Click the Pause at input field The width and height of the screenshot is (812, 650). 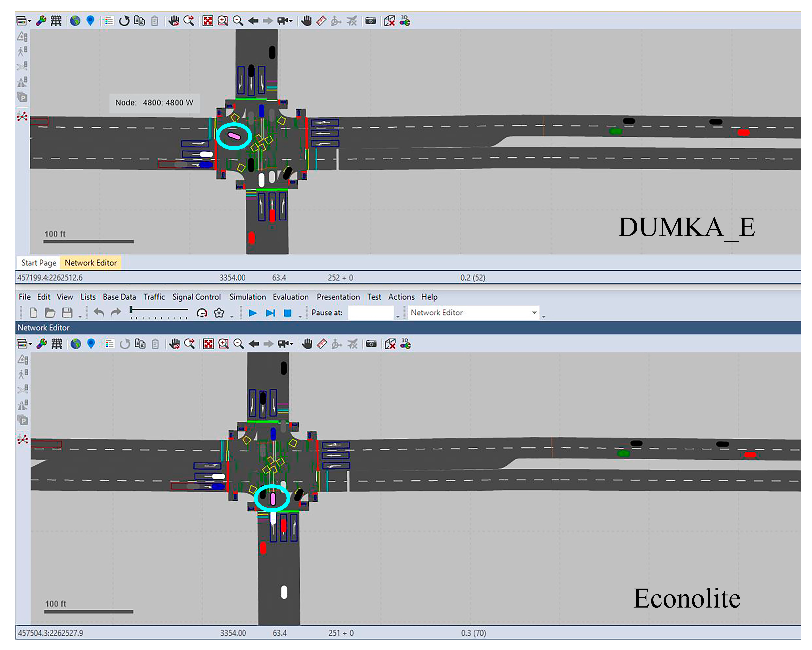coord(371,313)
